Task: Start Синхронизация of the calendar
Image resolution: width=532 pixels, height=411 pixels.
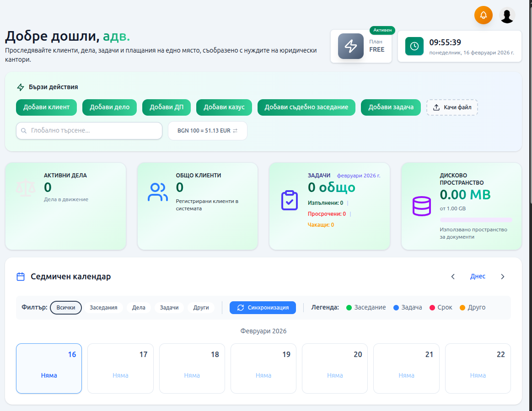Action: [263, 307]
